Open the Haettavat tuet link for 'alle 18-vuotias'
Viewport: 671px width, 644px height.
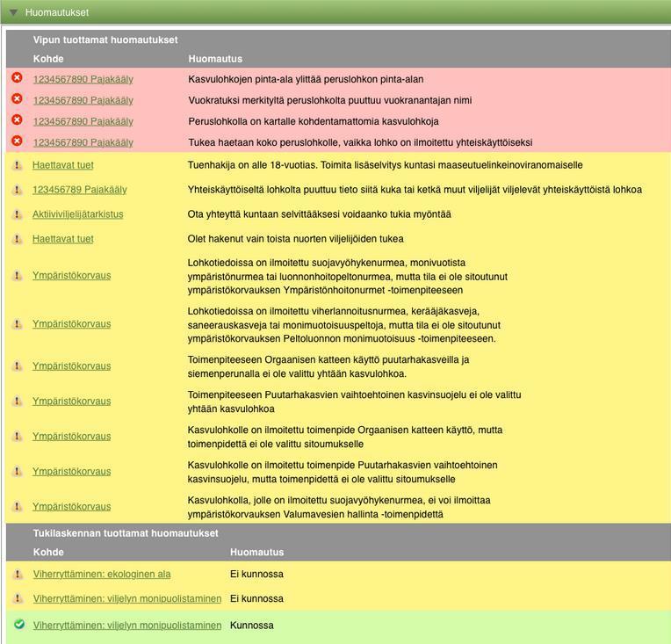pyautogui.click(x=63, y=165)
